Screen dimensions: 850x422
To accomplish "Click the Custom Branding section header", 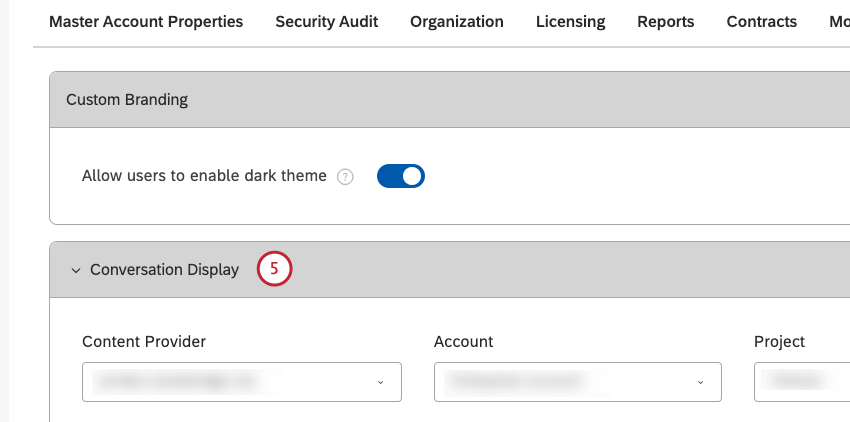I will (127, 99).
